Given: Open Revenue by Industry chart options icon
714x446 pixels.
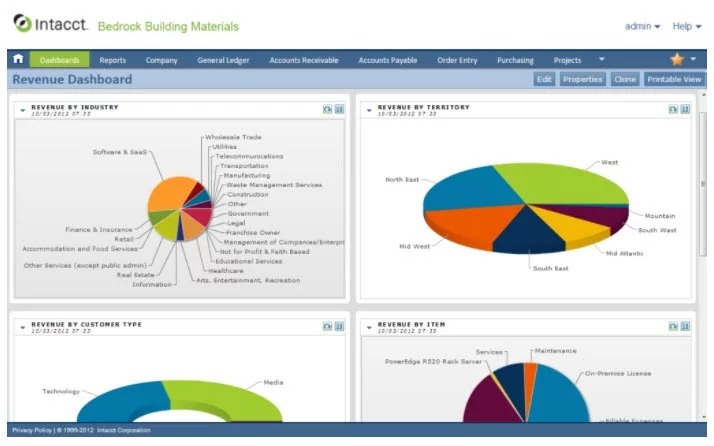Looking at the screenshot, I should [x=339, y=109].
